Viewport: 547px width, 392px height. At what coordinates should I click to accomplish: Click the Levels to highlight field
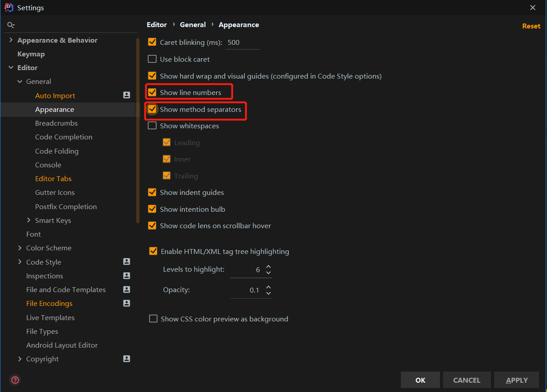pos(247,269)
